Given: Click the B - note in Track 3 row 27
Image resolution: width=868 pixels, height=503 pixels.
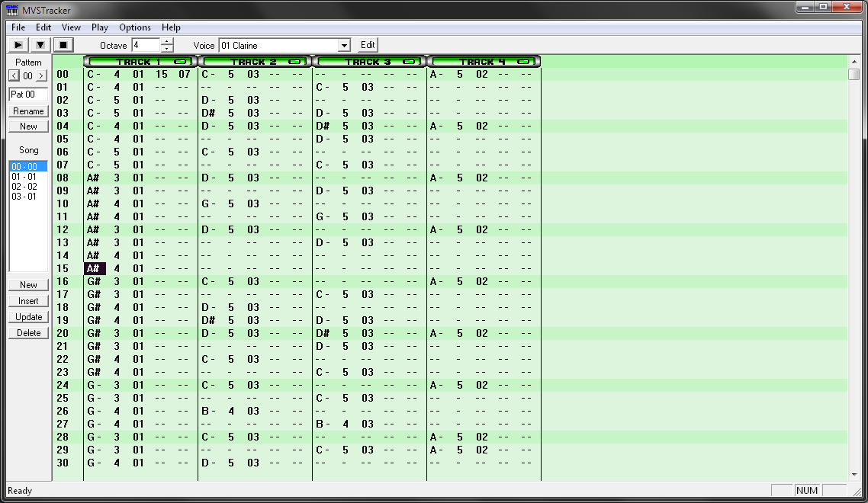Looking at the screenshot, I should click(323, 424).
